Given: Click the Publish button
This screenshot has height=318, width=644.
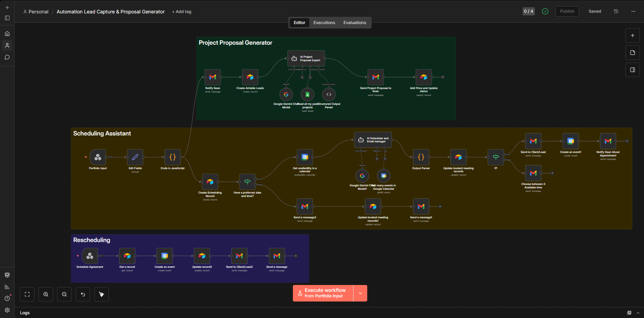Looking at the screenshot, I should (x=567, y=11).
